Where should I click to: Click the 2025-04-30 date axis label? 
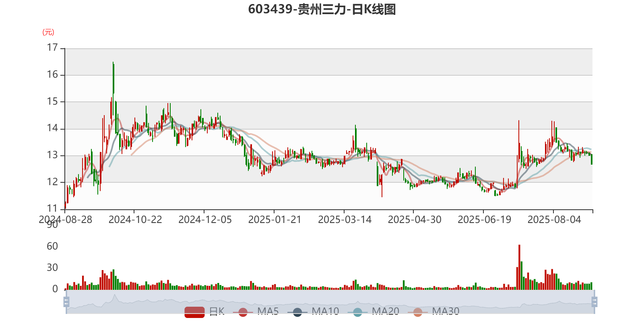pyautogui.click(x=415, y=220)
